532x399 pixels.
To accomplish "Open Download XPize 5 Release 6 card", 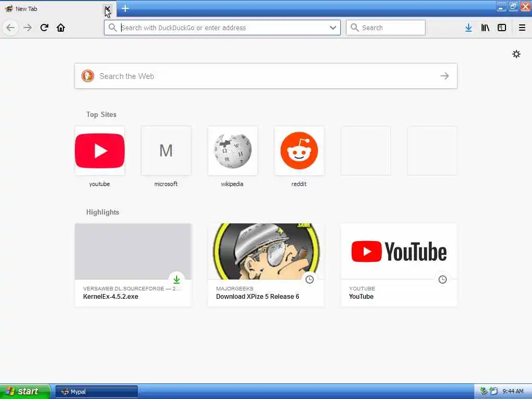I will click(266, 264).
